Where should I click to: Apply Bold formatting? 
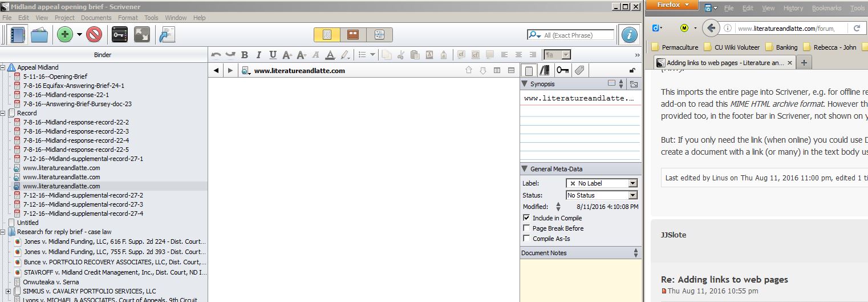coord(245,55)
